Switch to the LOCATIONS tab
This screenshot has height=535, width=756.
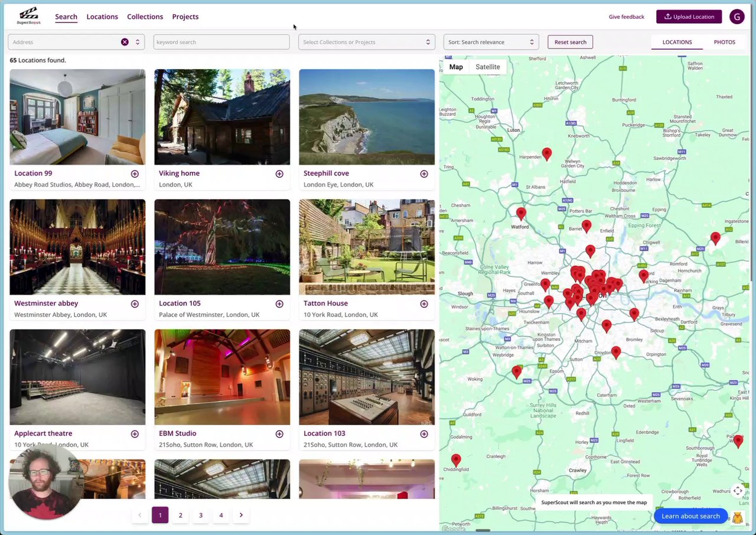677,42
